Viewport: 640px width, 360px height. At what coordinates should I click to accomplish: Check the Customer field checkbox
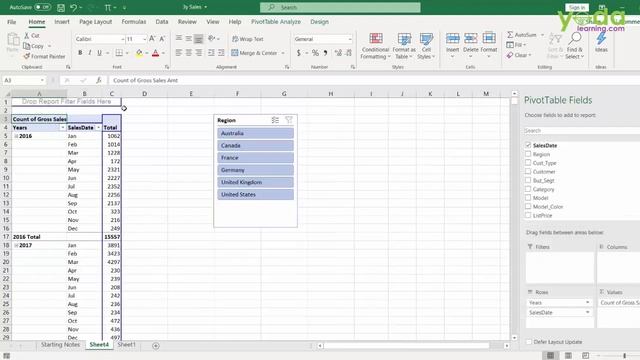pyautogui.click(x=528, y=172)
